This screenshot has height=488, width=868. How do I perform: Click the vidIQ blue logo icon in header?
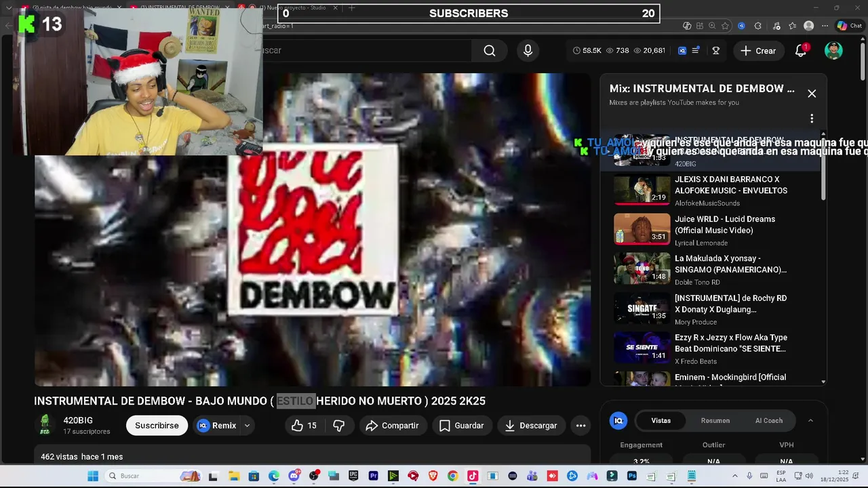coord(682,51)
